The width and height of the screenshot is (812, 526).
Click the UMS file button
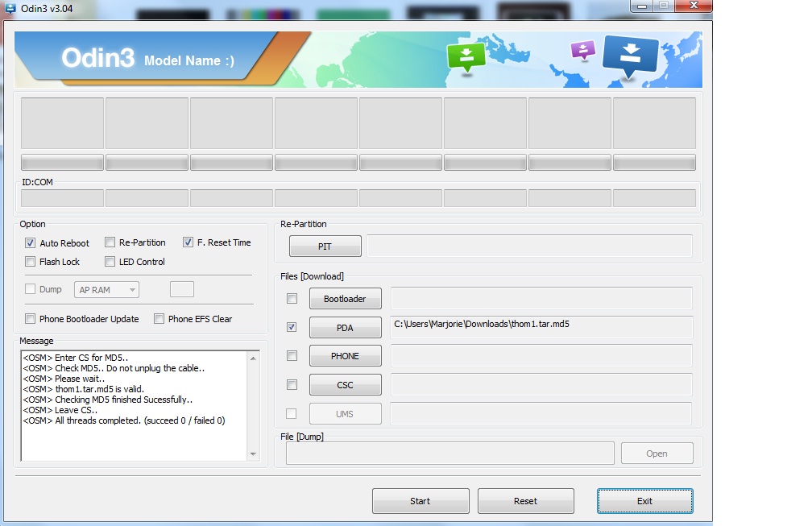(x=346, y=414)
